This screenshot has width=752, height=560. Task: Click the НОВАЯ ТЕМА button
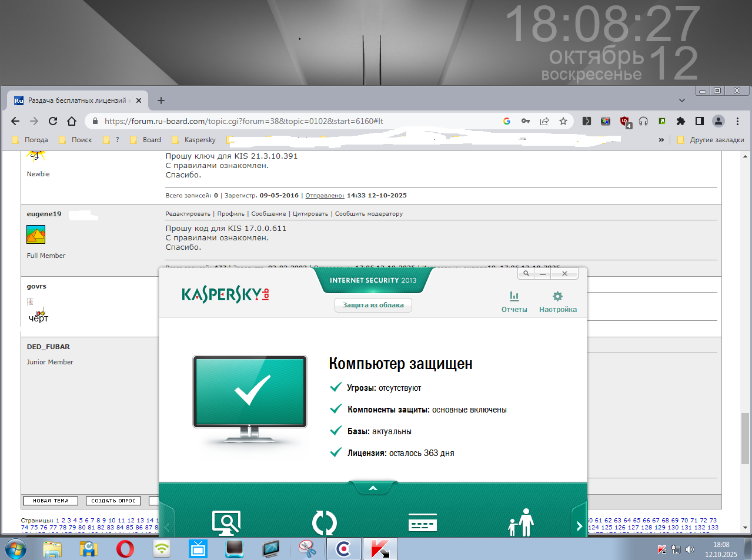click(x=51, y=501)
